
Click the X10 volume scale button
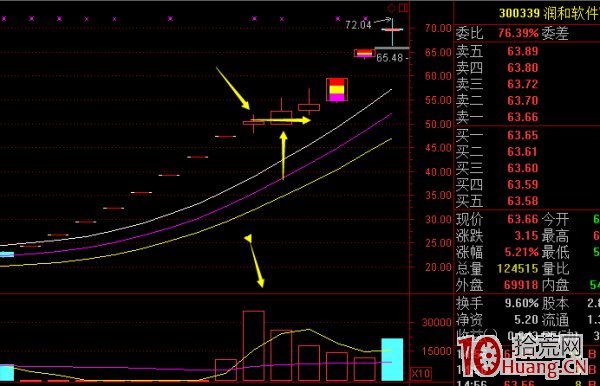pyautogui.click(x=421, y=373)
